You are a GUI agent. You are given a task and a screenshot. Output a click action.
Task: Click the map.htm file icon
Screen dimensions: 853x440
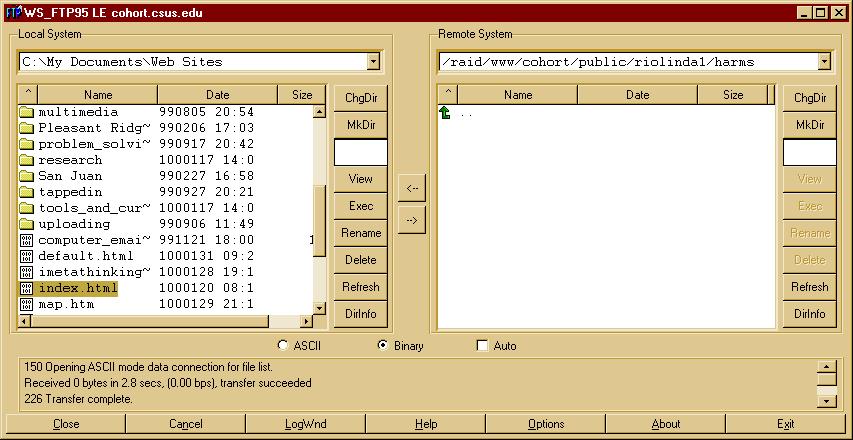26,304
